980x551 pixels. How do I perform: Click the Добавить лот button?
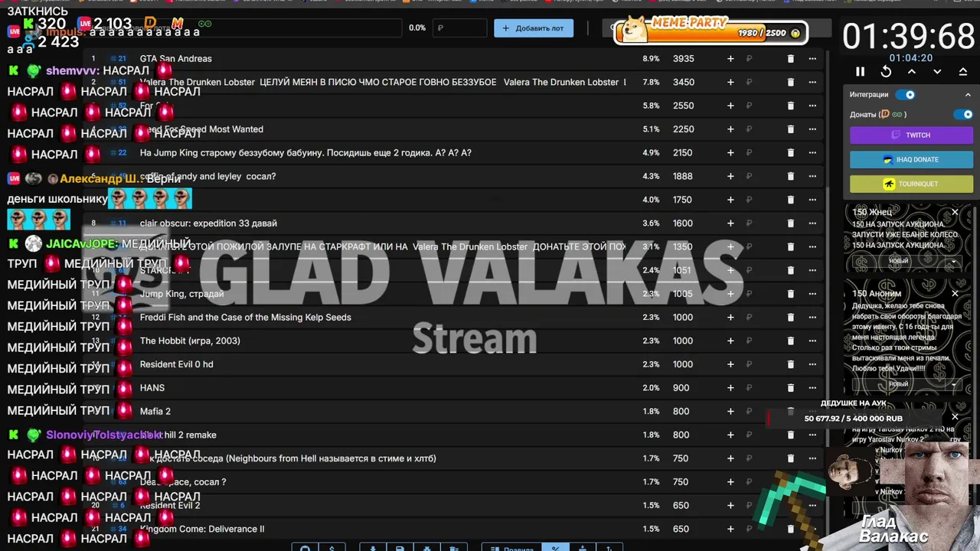coord(534,28)
